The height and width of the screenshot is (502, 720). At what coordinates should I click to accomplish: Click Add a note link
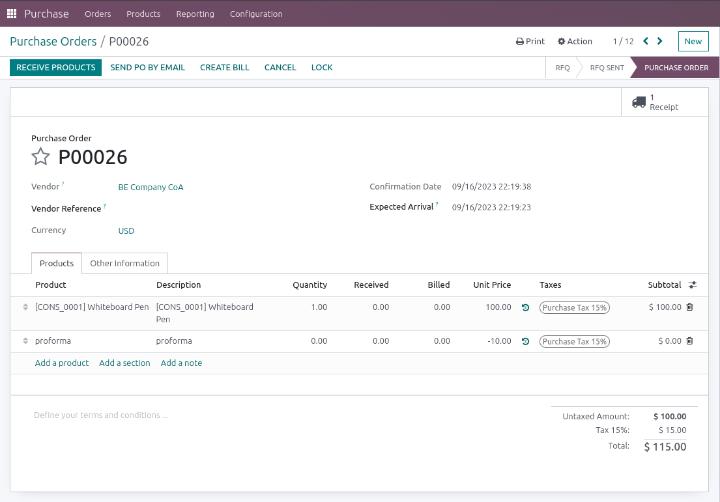181,363
